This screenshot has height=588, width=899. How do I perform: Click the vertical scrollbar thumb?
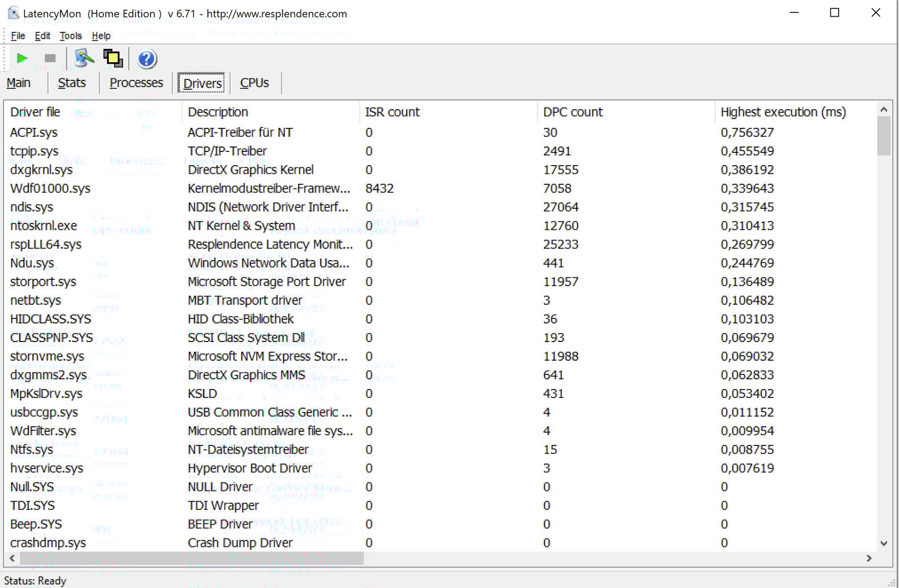[884, 136]
